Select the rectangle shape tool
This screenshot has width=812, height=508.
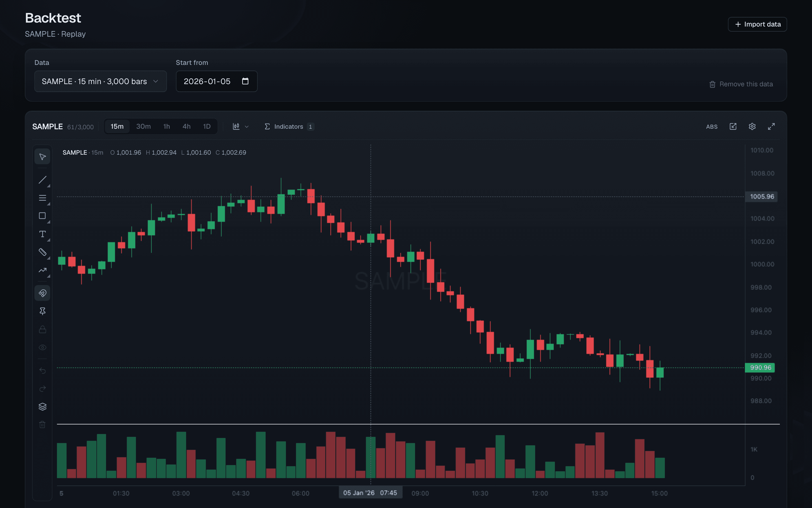click(42, 216)
